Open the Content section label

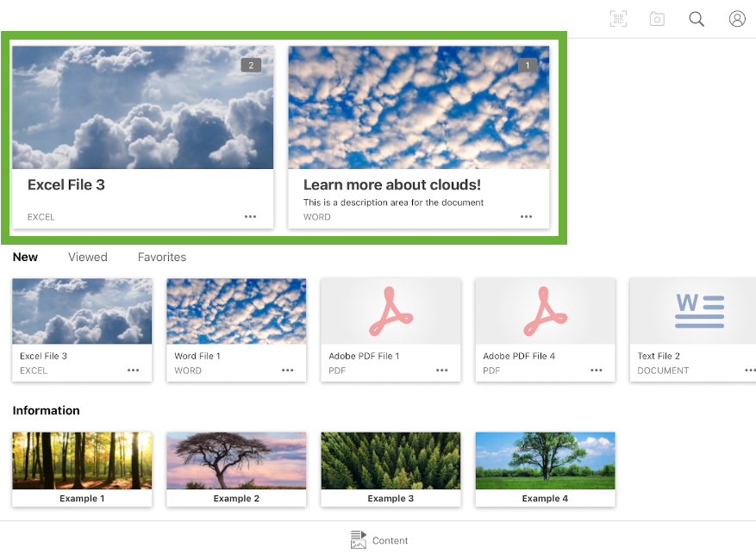coord(390,540)
